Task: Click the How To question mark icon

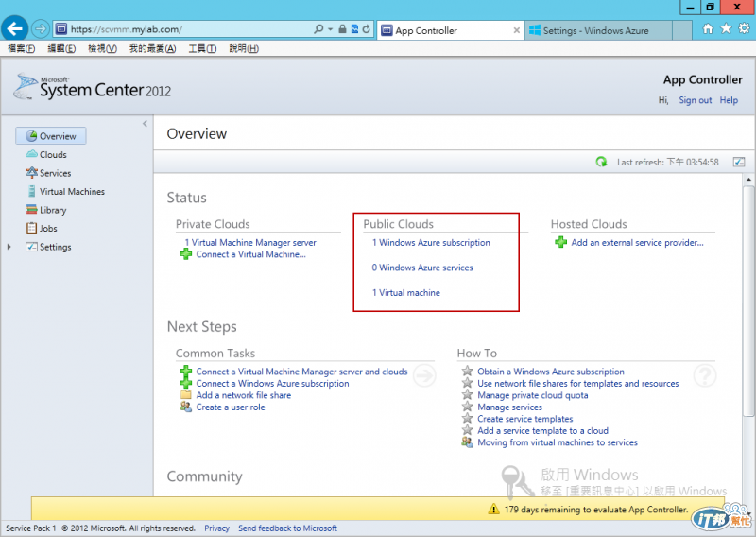Action: tap(705, 375)
